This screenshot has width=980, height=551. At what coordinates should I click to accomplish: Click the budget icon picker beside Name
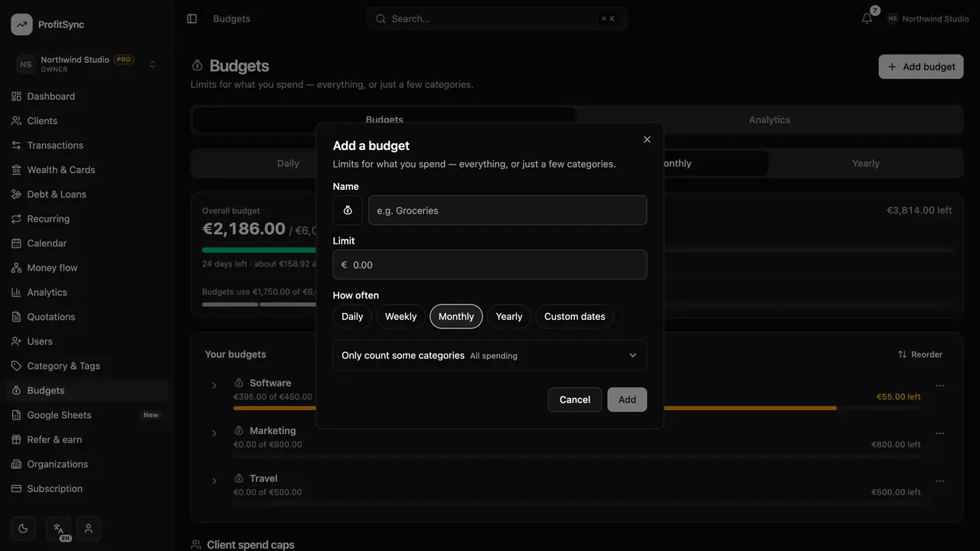pos(348,210)
